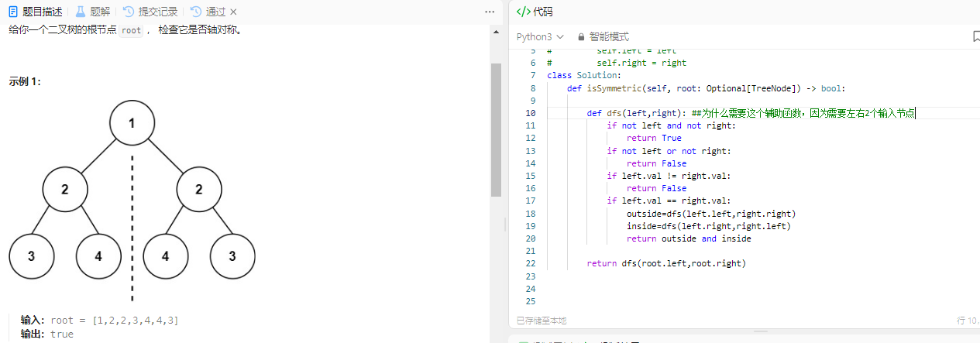
Task: Click tree root node labeled 1
Action: click(132, 123)
